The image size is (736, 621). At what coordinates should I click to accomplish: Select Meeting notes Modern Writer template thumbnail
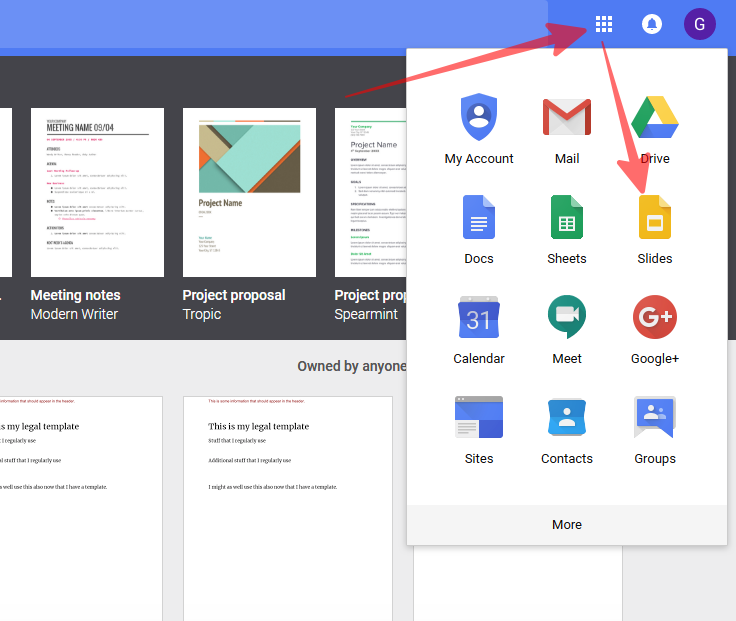pos(97,192)
